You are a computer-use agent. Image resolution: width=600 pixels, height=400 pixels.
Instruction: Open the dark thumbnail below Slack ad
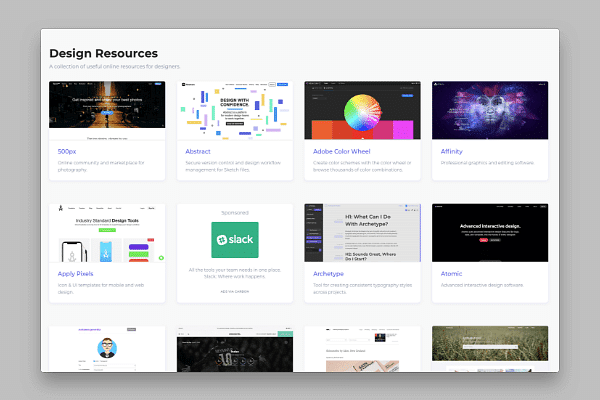[234, 349]
